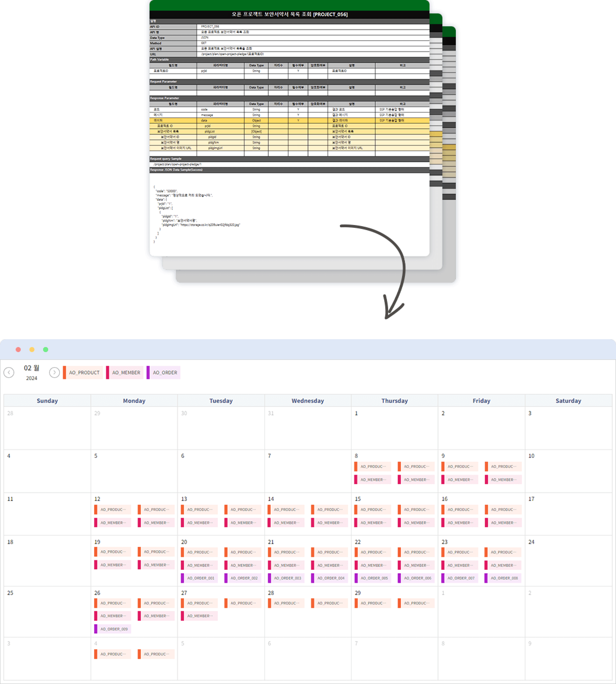Toggle the AO_ORDER legend filter
This screenshot has width=616, height=684.
(164, 373)
